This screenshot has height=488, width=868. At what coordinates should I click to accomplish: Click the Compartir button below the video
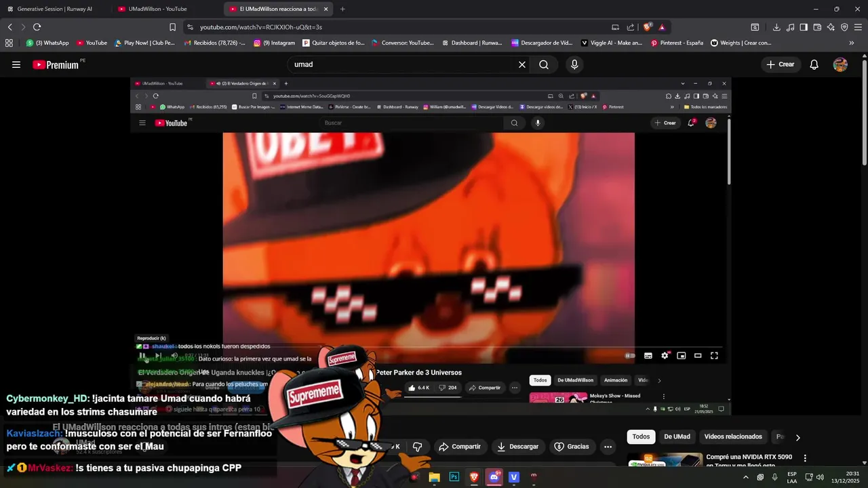coord(460,447)
